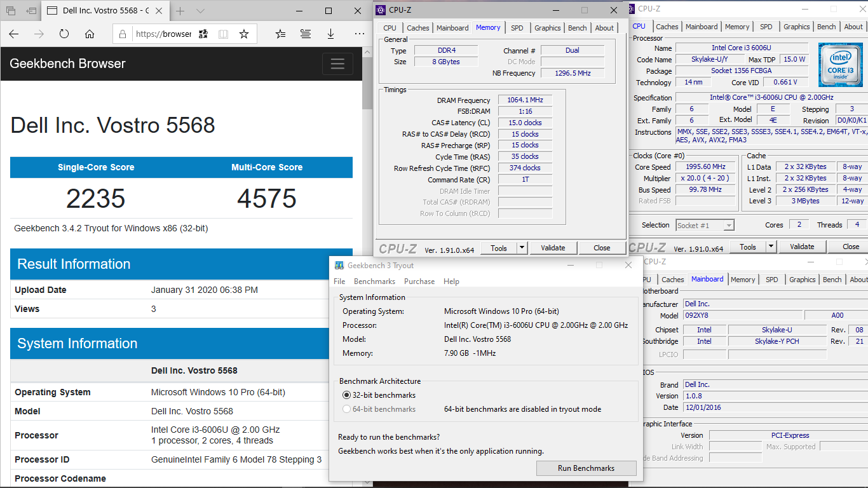The image size is (868, 488).
Task: Click the Intel Core i3 logo
Action: (840, 65)
